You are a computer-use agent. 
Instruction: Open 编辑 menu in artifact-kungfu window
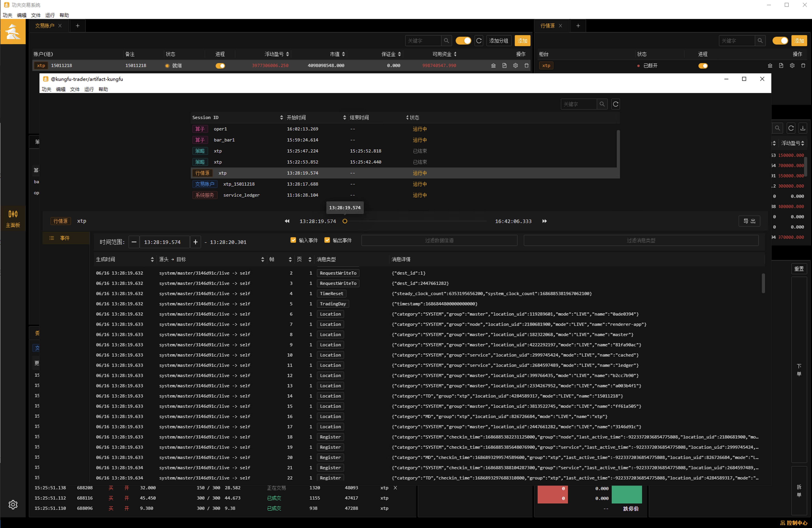(61, 89)
